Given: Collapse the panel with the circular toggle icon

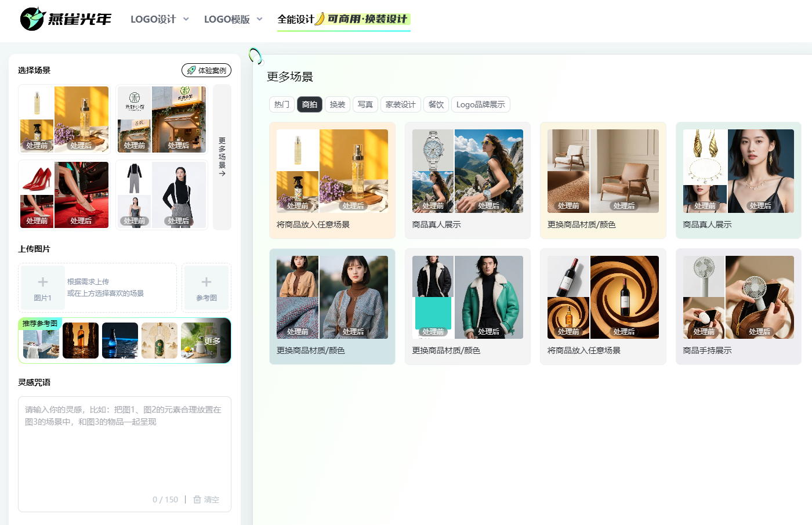Looking at the screenshot, I should (255, 56).
